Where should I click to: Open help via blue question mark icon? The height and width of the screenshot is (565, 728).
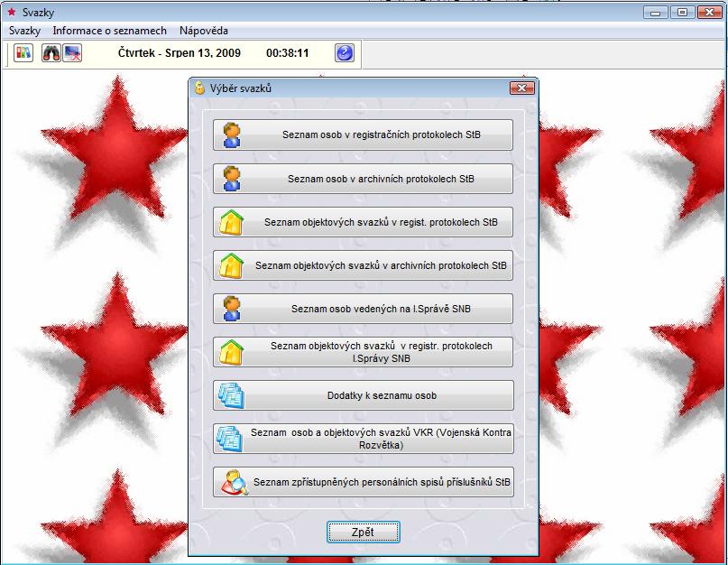pos(345,53)
